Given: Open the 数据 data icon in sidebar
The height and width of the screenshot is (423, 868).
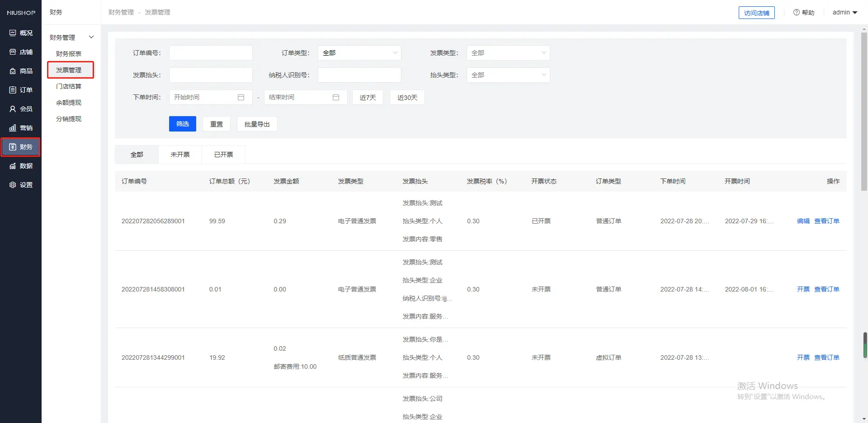Looking at the screenshot, I should click(13, 166).
